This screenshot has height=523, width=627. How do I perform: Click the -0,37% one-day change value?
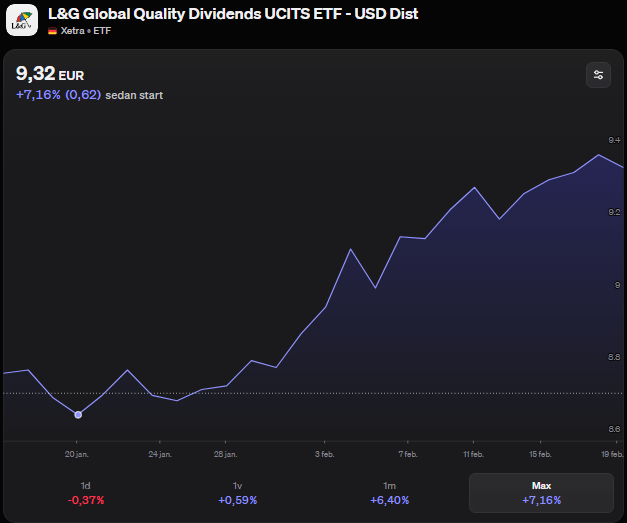point(86,500)
